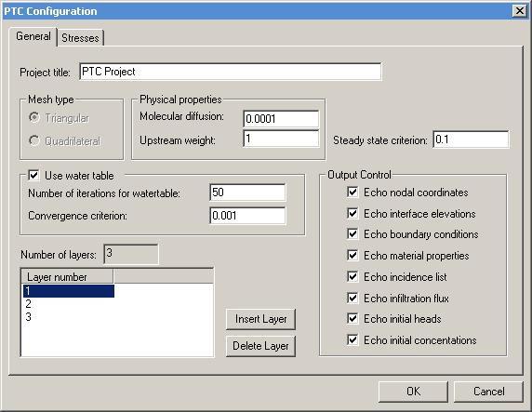532x412 pixels.
Task: Click the Number of iterations for watertable field
Action: [x=247, y=193]
